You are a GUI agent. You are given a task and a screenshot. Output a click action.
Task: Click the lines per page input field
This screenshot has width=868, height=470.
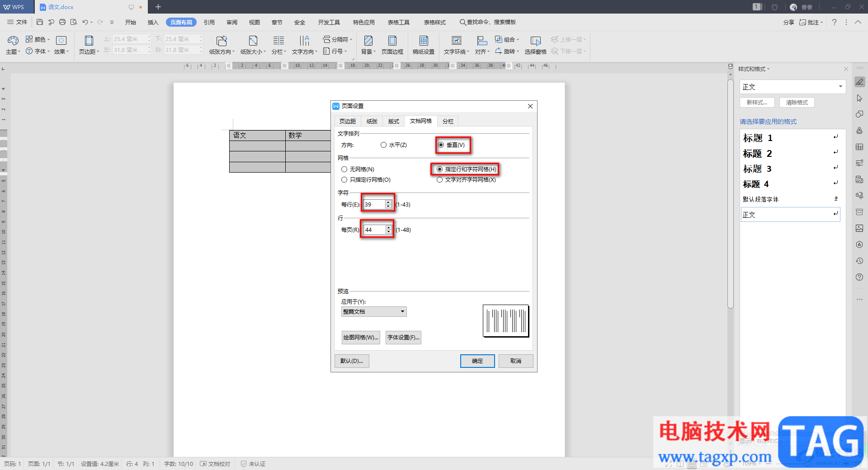point(374,230)
